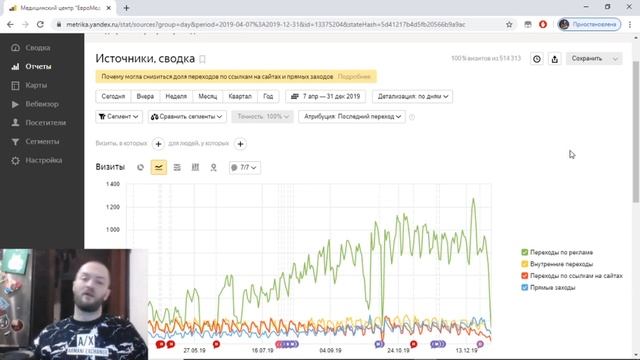Add visit condition with plus button
Image resolution: width=640 pixels, height=360 pixels.
click(x=158, y=144)
